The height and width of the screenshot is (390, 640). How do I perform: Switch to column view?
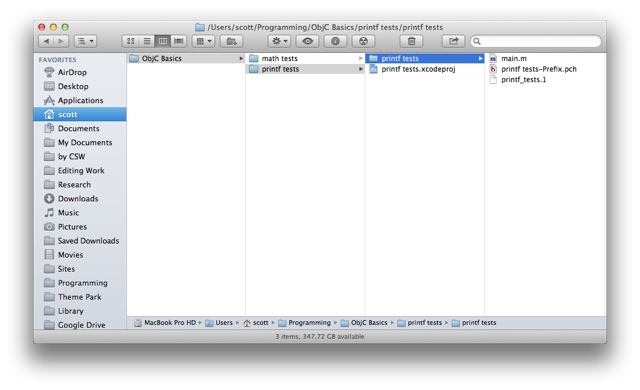point(163,41)
